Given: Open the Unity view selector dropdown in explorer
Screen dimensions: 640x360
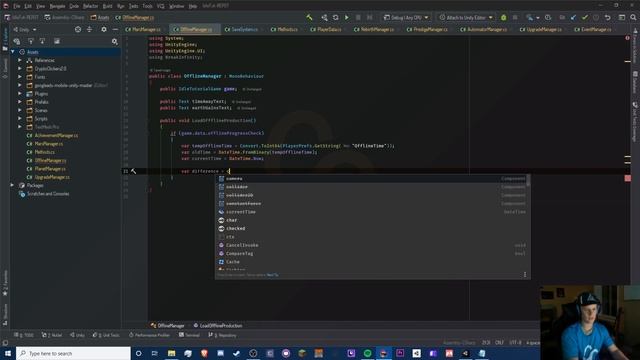Looking at the screenshot, I should click(x=24, y=29).
